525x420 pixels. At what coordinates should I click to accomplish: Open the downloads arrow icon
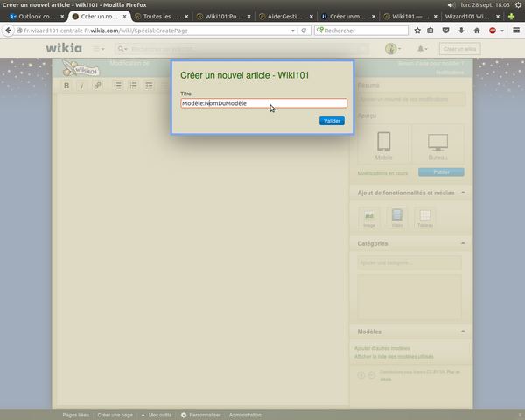point(461,31)
